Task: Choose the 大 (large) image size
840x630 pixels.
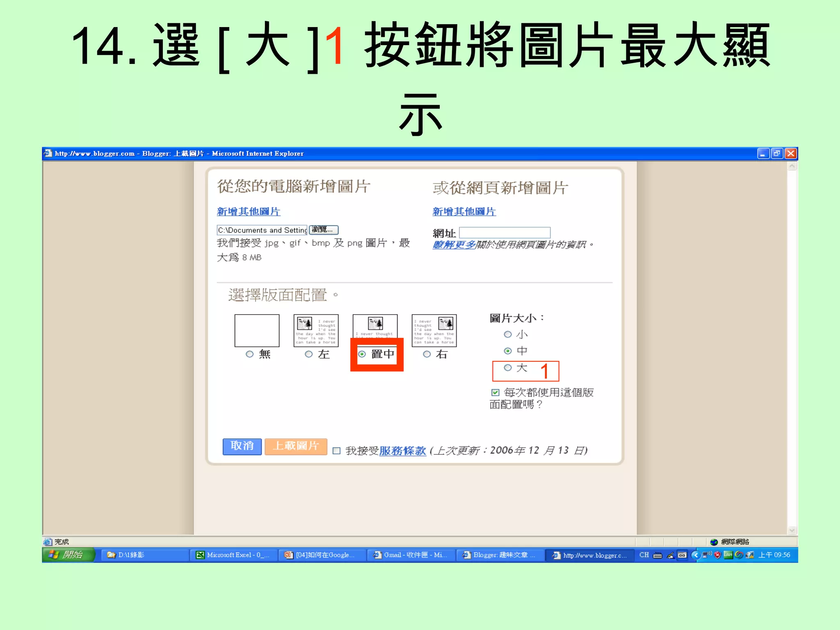Action: click(x=508, y=367)
